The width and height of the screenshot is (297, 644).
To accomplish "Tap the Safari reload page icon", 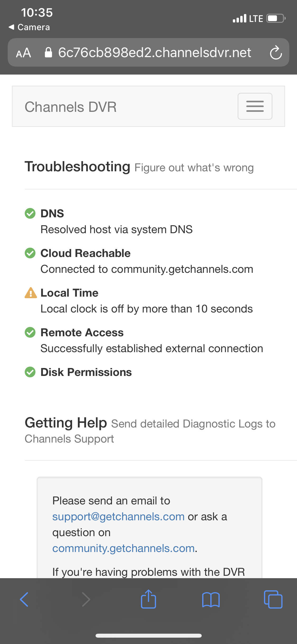I will point(276,53).
